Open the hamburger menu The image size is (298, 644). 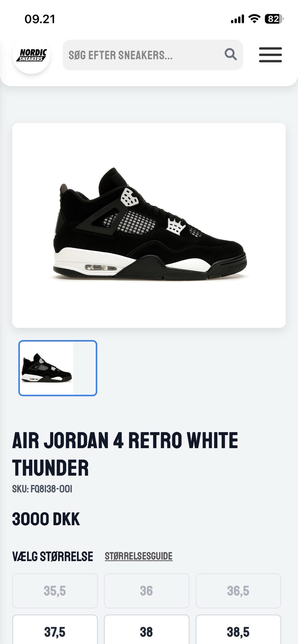pyautogui.click(x=270, y=55)
